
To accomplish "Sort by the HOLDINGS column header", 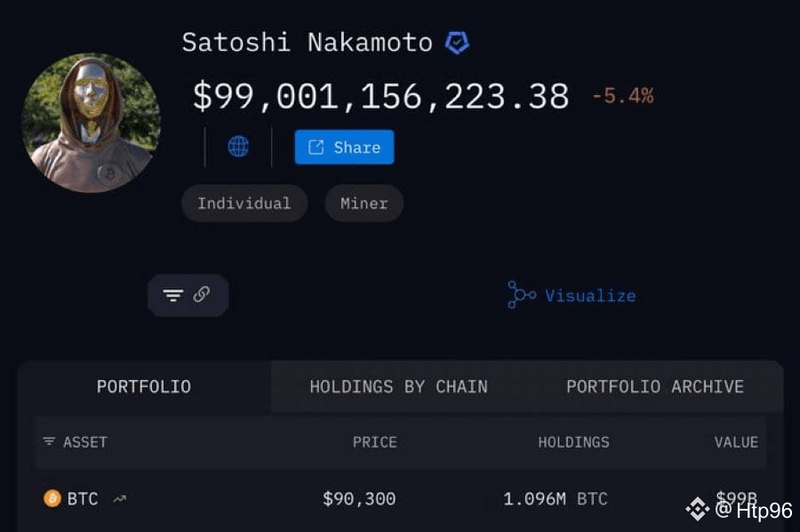I will point(573,441).
